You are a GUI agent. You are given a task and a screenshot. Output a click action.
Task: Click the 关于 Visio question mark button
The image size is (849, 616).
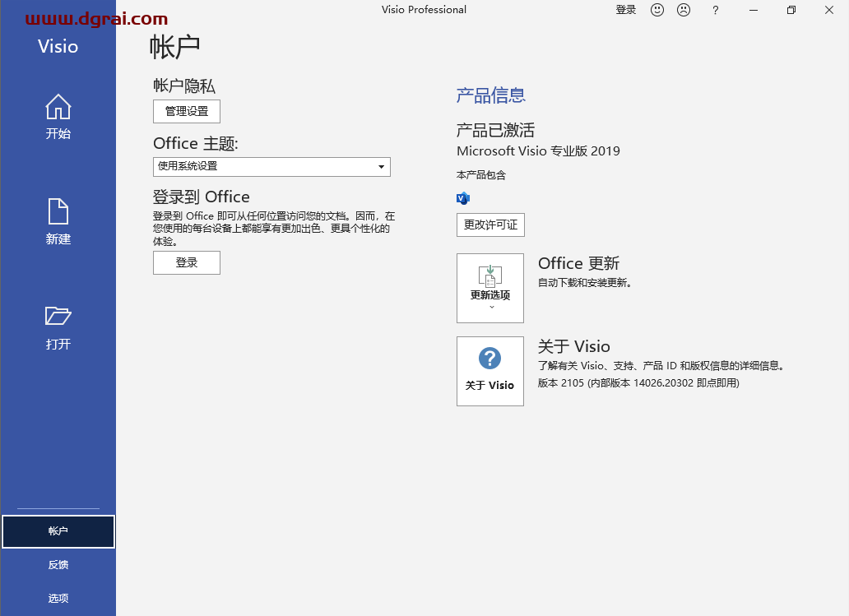[x=490, y=372]
